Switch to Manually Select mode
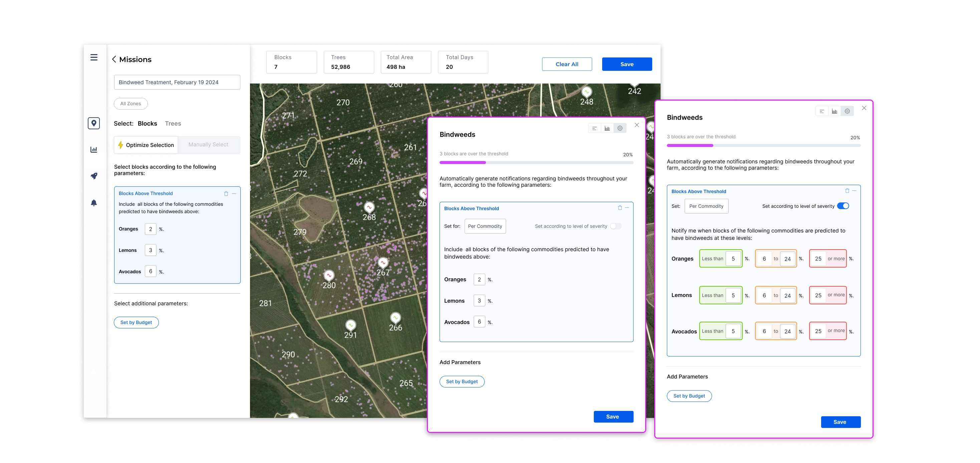Viewport: 980px width, 463px height. (208, 145)
